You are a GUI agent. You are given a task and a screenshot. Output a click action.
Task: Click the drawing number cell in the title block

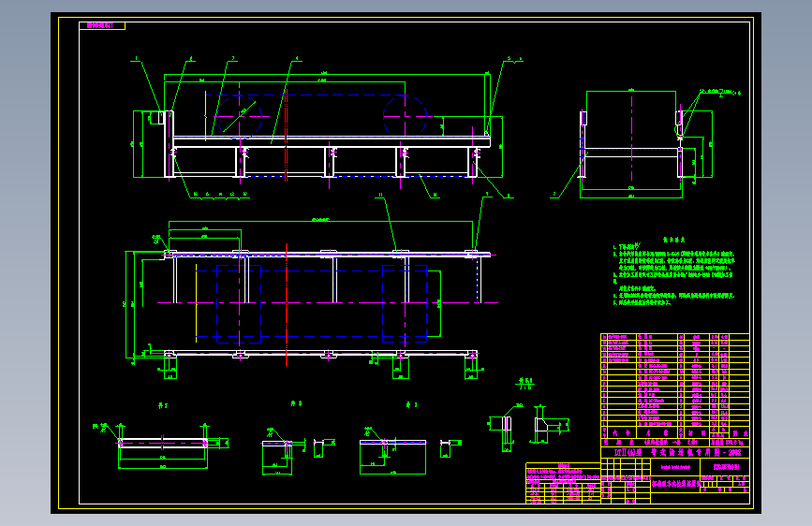[725, 467]
